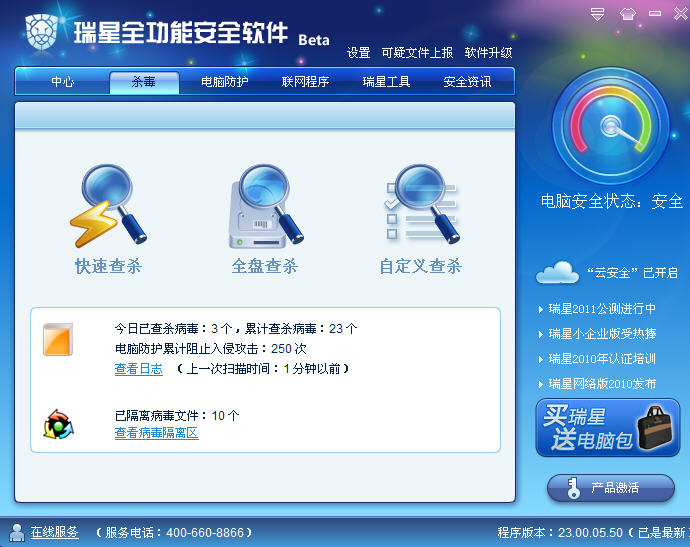Click the orange log book icon
Screen dimensions: 690x547
coord(58,339)
